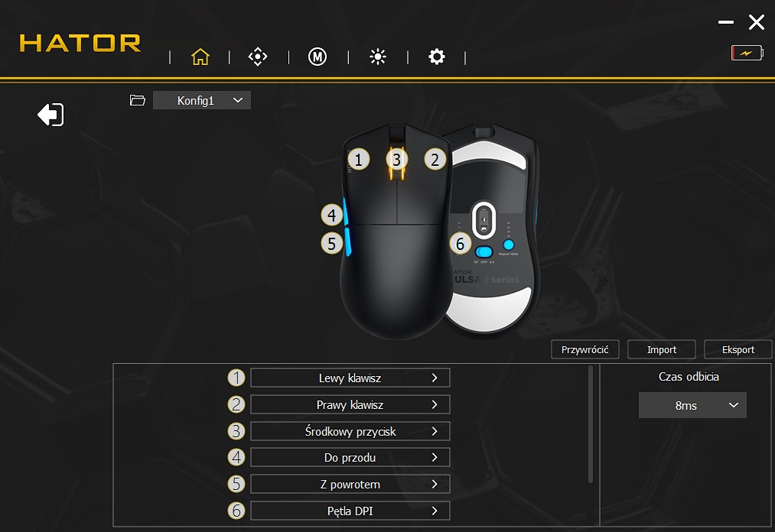Check the battery status indicator

746,52
